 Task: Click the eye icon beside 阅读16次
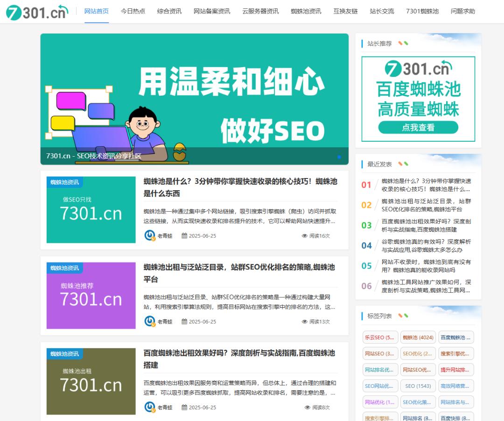pos(304,236)
